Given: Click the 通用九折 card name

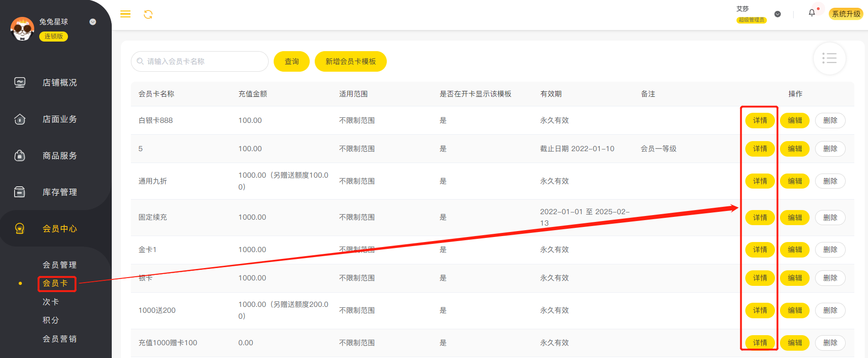Looking at the screenshot, I should coord(153,181).
